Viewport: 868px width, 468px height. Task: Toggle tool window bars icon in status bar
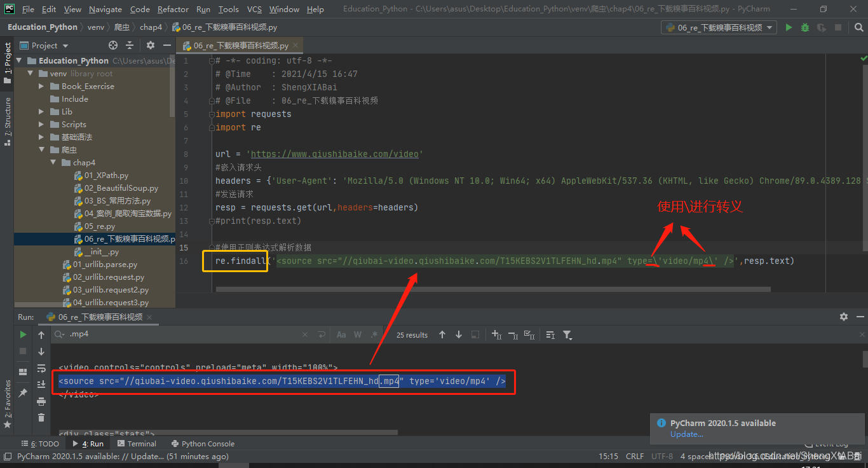tap(6, 457)
